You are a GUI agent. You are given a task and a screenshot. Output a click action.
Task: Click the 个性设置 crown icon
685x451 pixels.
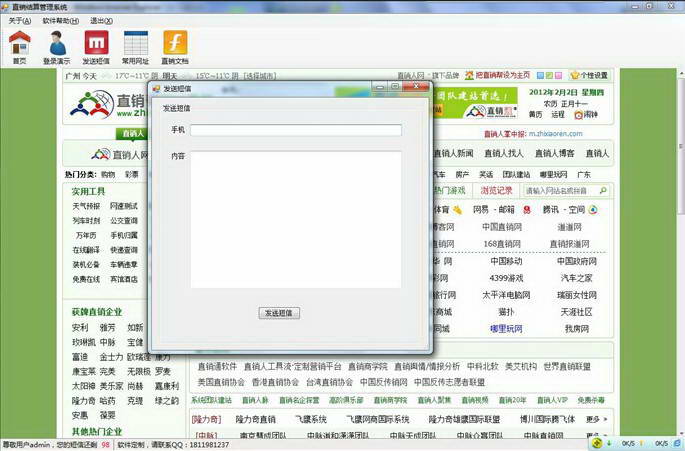point(574,75)
